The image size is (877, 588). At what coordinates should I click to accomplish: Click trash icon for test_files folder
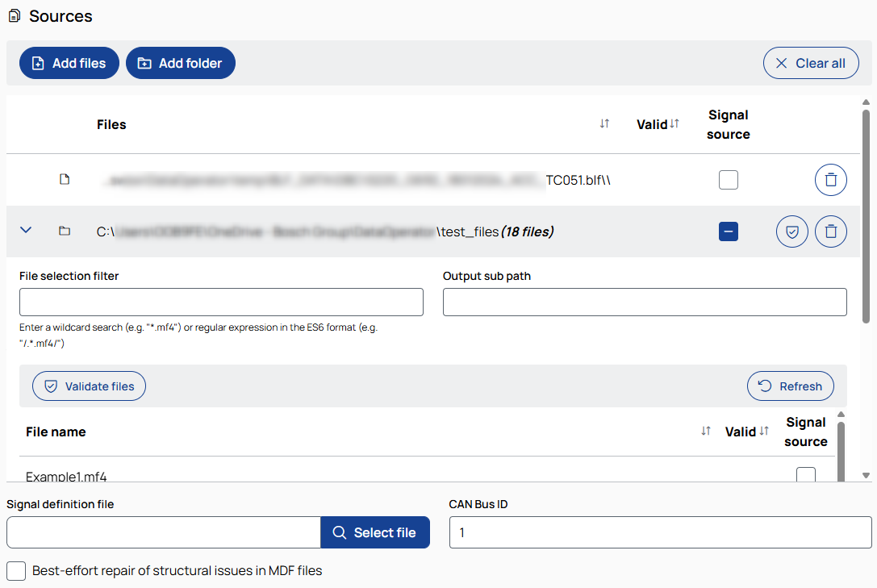[830, 231]
